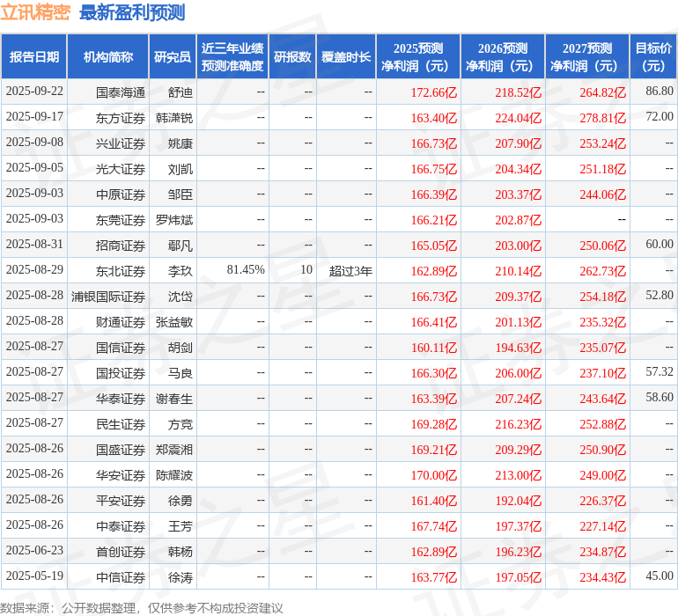Click analyst name 郑震湘
This screenshot has width=678, height=616.
[x=174, y=450]
